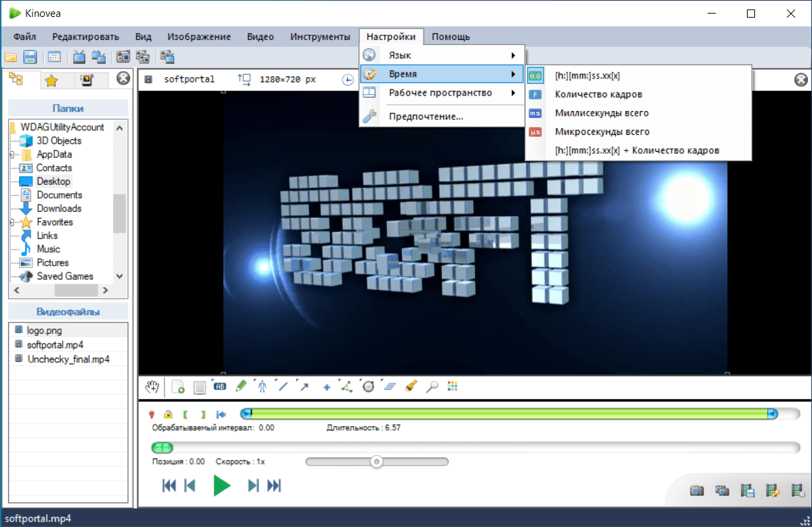This screenshot has height=527, width=812.
Task: Click the floppy disk save icon
Action: tap(30, 57)
